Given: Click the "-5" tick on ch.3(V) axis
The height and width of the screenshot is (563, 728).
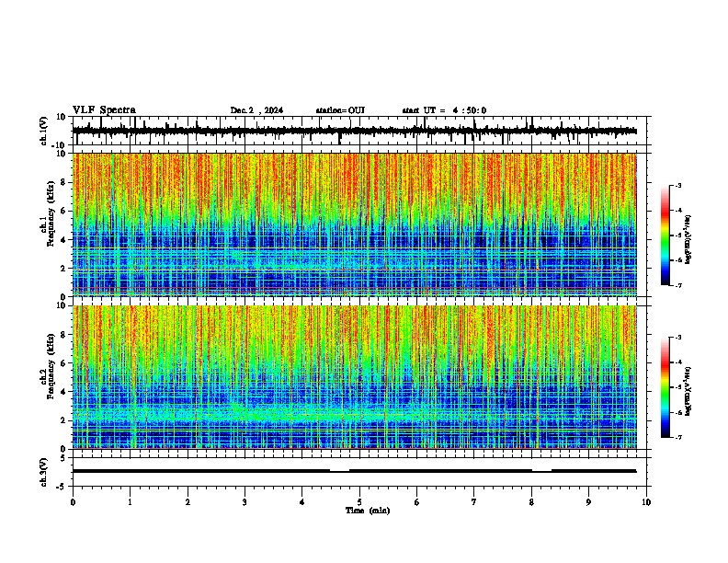Looking at the screenshot, I should pyautogui.click(x=62, y=487).
